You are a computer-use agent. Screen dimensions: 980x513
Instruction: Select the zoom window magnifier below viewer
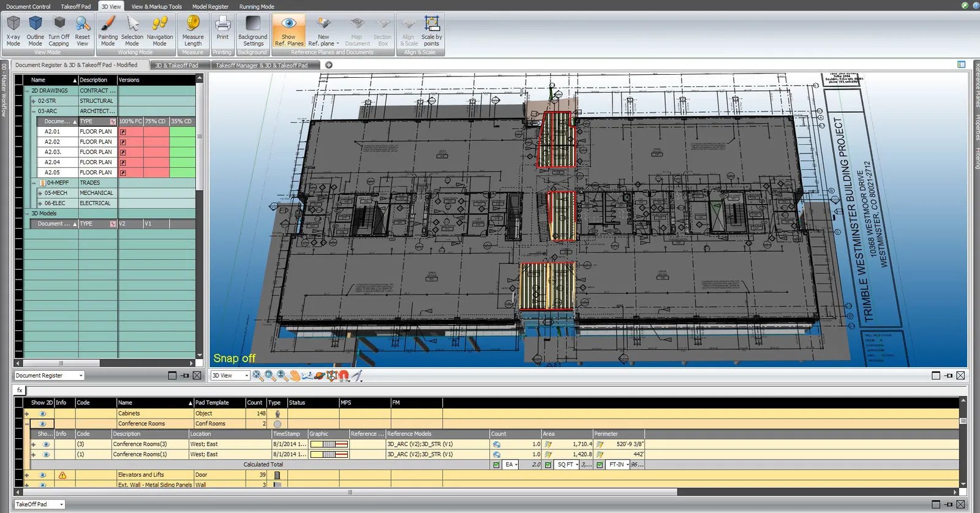tap(270, 376)
